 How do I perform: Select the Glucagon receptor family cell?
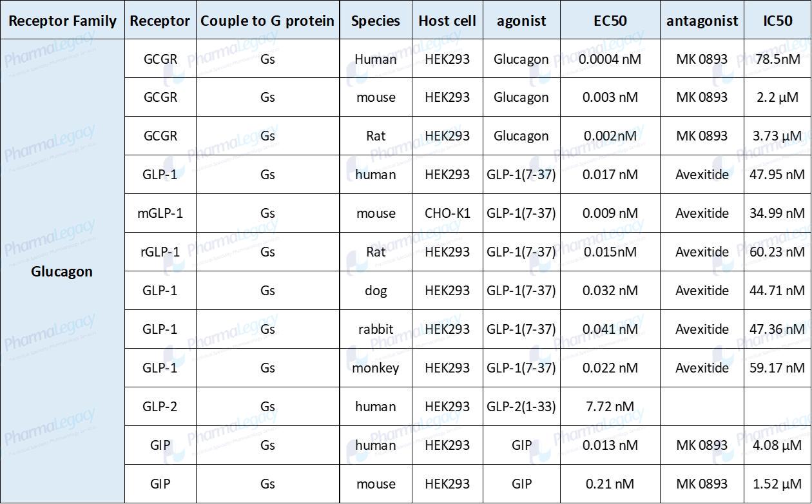click(63, 271)
